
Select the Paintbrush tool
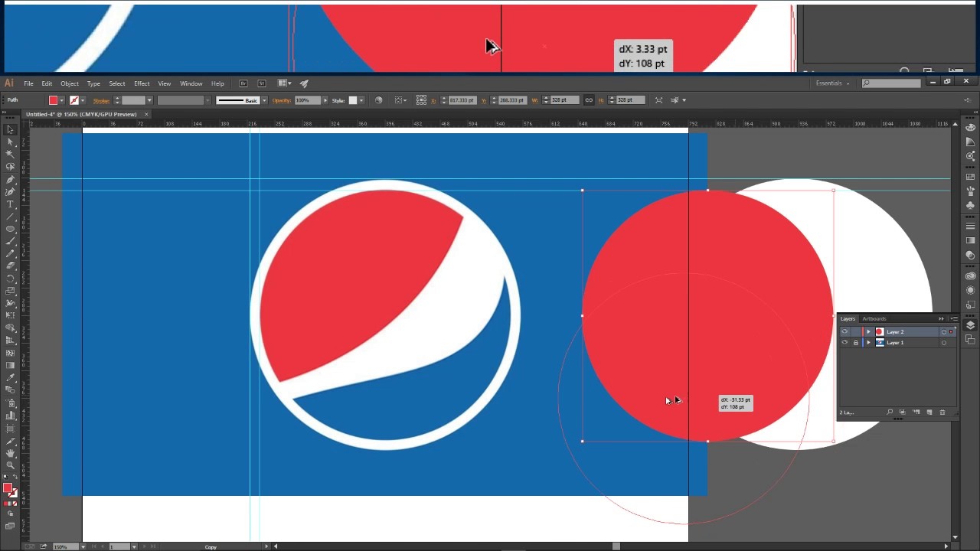[x=10, y=241]
